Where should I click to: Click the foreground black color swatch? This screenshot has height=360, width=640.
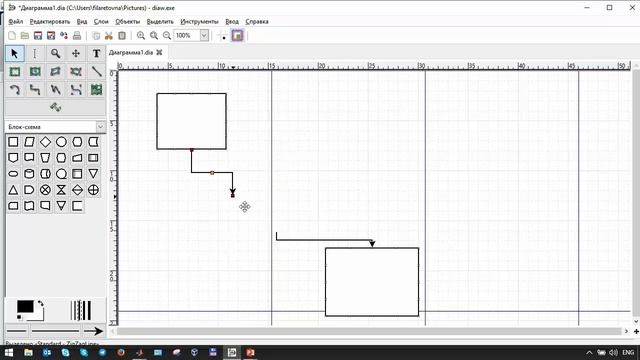[x=25, y=306]
